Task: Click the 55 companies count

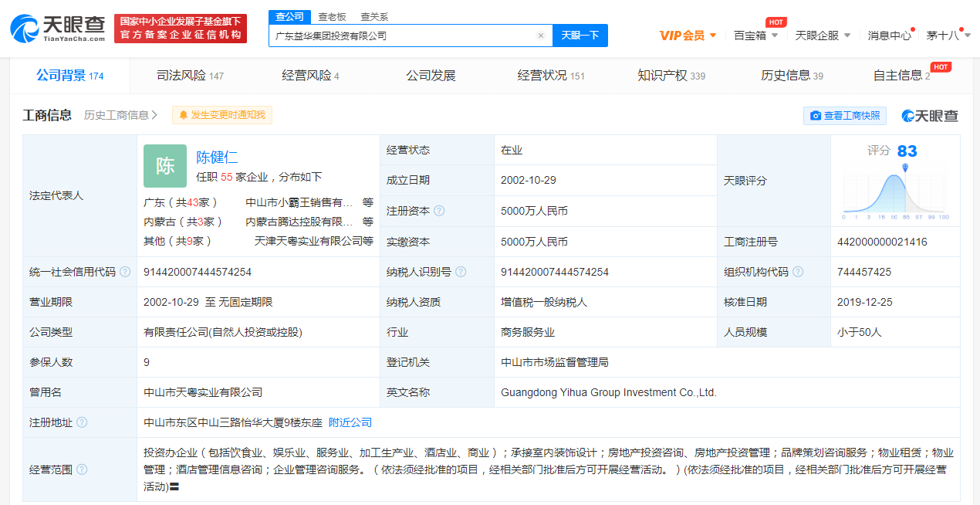Action: [x=227, y=177]
